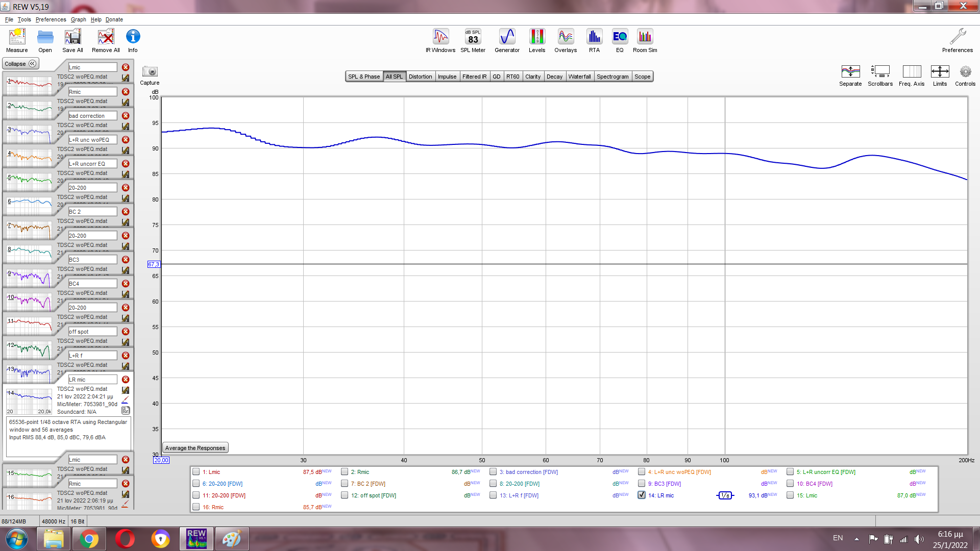
Task: Open the Donate menu link
Action: tap(114, 19)
